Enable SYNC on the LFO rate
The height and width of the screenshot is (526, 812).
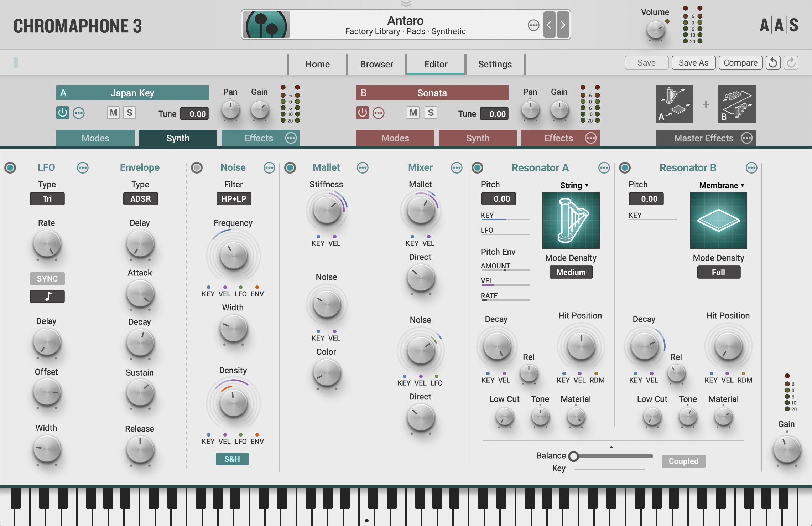point(47,279)
